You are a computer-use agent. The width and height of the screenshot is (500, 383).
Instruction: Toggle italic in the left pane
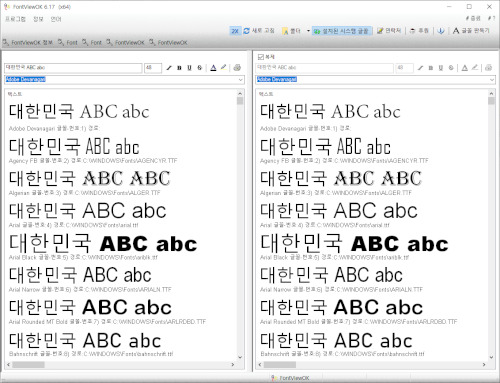pos(169,68)
